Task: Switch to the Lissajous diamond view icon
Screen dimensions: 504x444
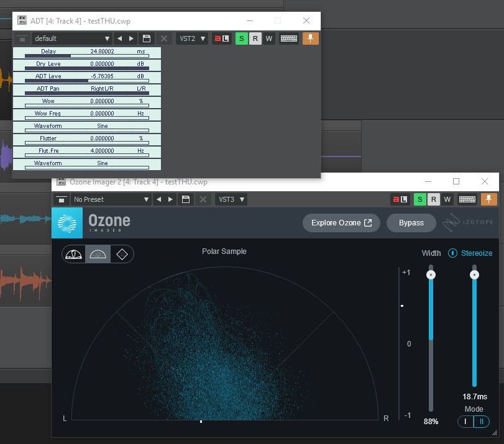Action: tap(122, 254)
